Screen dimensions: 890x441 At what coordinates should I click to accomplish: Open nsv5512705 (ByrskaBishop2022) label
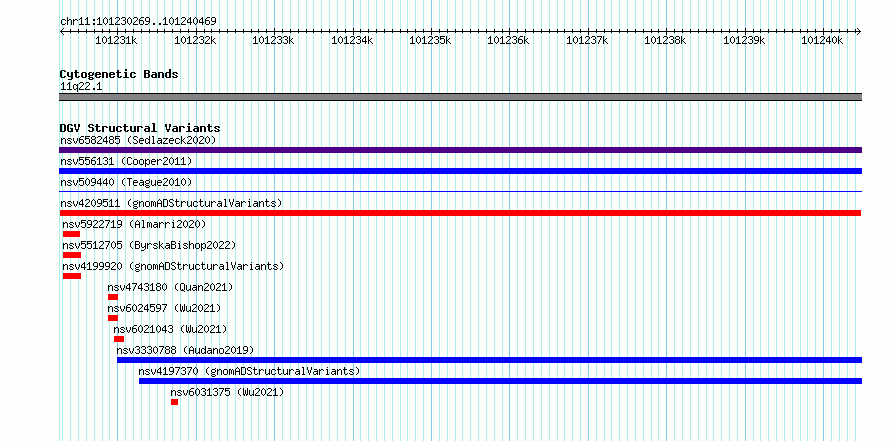click(x=149, y=245)
